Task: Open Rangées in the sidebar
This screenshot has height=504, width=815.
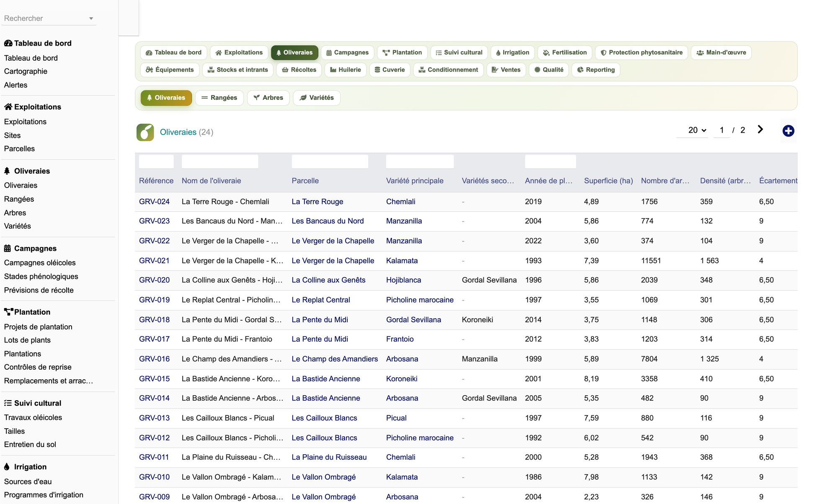Action: 19,199
